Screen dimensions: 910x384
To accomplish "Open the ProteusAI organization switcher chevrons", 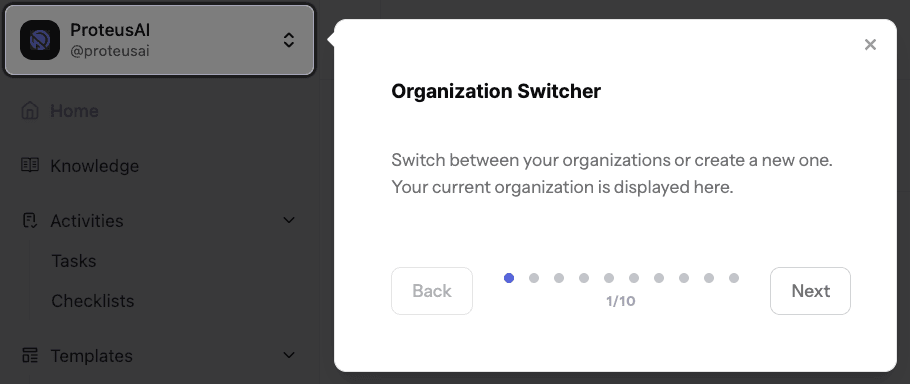I will [x=288, y=40].
